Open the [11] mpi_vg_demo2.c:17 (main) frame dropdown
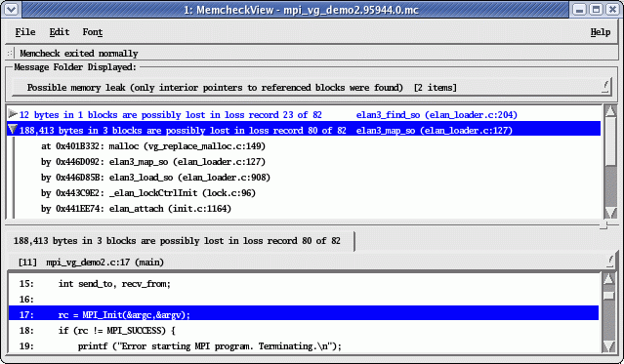 coord(312,263)
